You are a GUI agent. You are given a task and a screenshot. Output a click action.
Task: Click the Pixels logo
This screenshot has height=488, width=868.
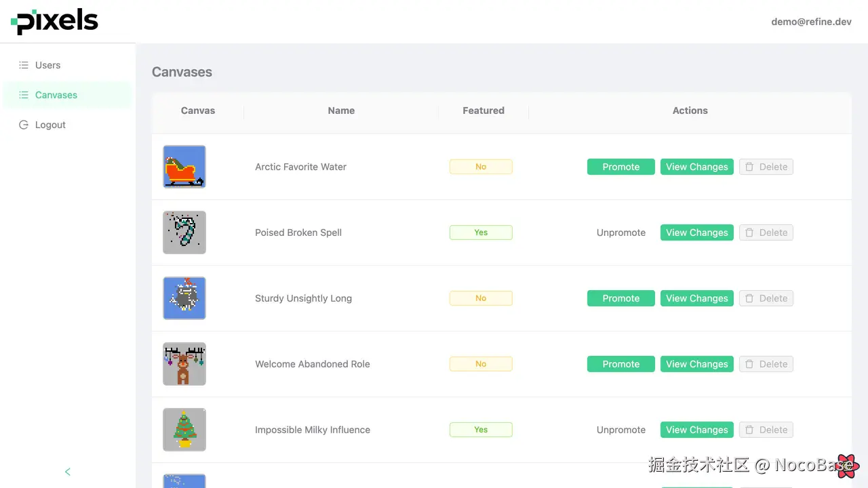point(54,22)
